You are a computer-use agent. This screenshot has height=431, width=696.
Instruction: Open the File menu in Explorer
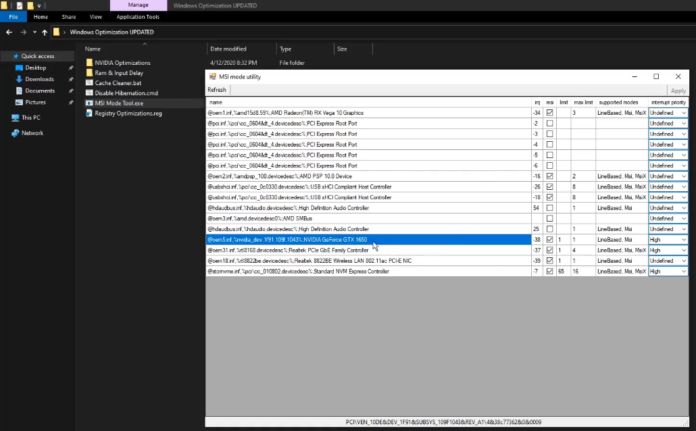pos(13,17)
